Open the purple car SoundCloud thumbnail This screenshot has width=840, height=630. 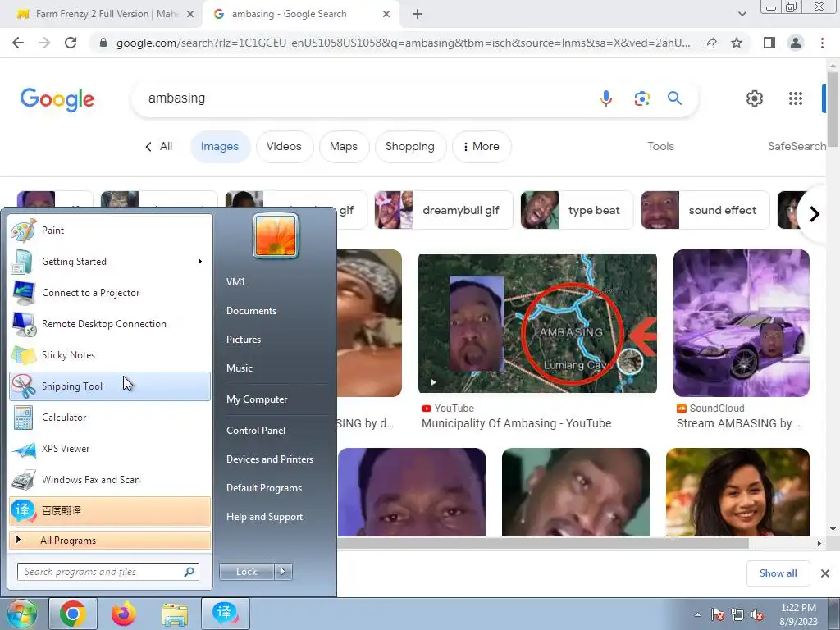click(742, 323)
